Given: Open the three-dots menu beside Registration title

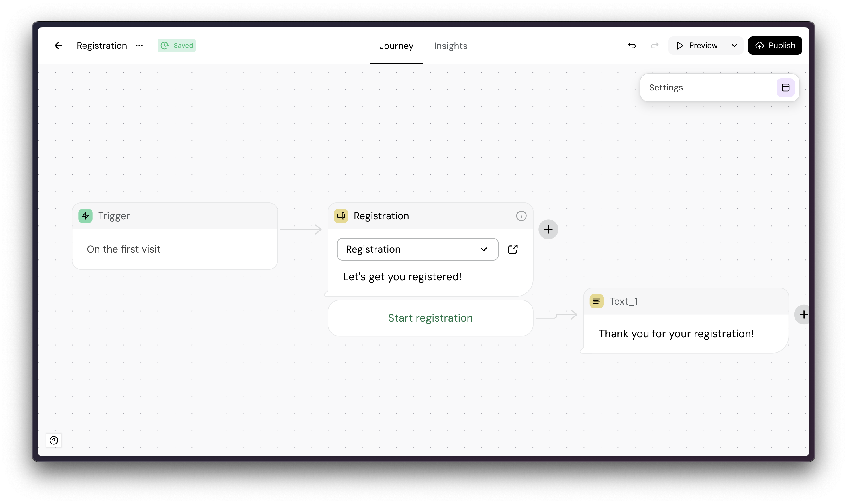Looking at the screenshot, I should (139, 46).
